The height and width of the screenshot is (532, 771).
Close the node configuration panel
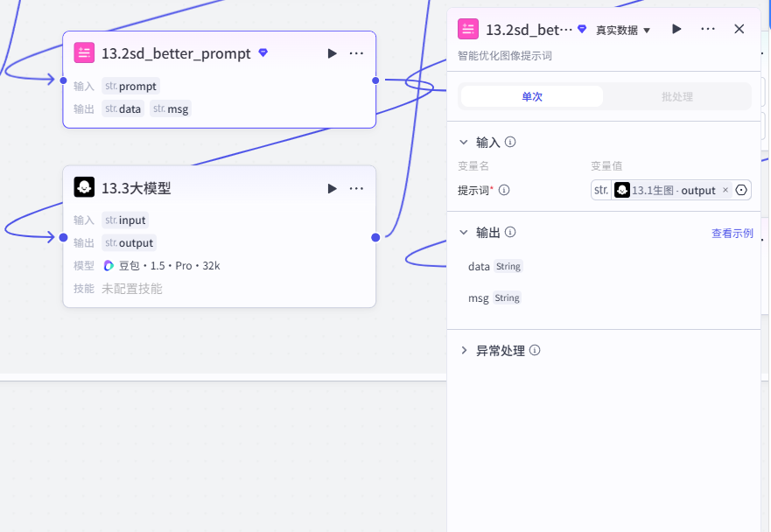739,29
